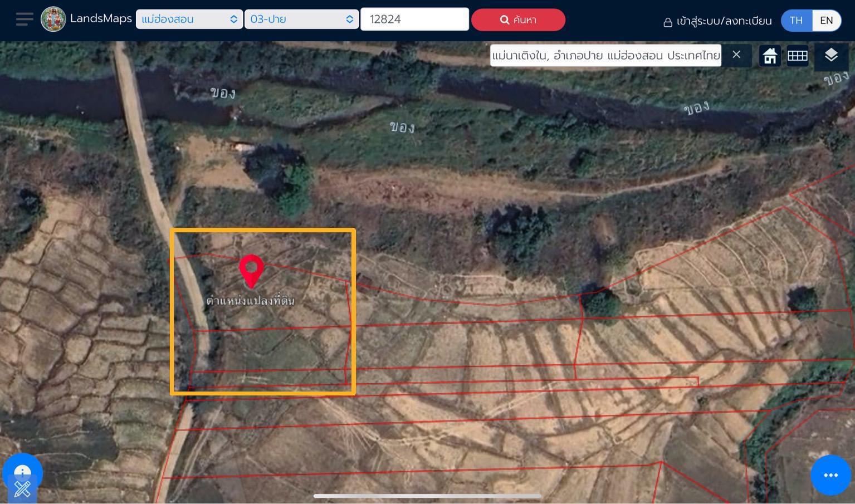Switch language to EN
Image resolution: width=855 pixels, height=504 pixels.
point(826,21)
